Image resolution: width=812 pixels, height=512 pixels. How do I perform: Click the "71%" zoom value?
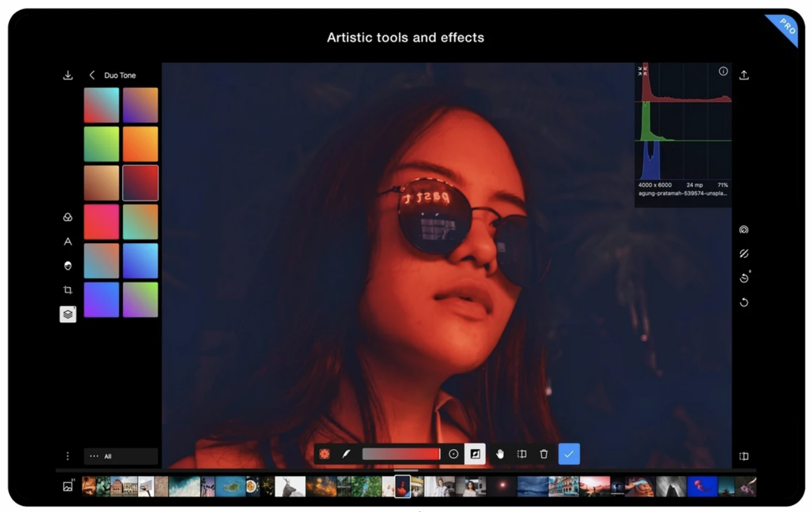coord(722,185)
